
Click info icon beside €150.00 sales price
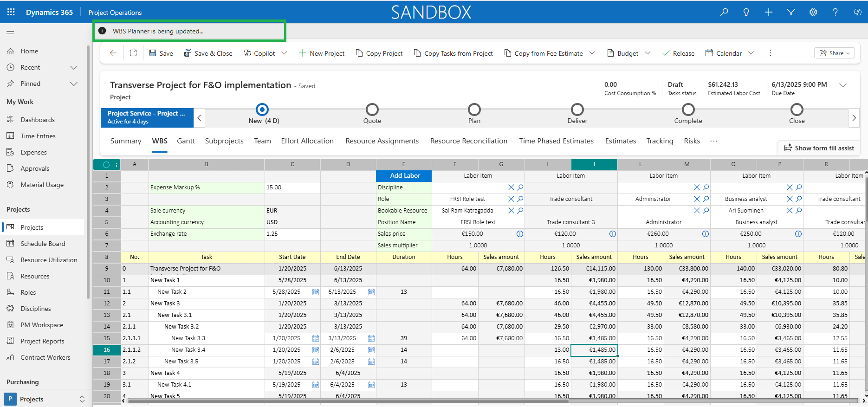click(520, 234)
